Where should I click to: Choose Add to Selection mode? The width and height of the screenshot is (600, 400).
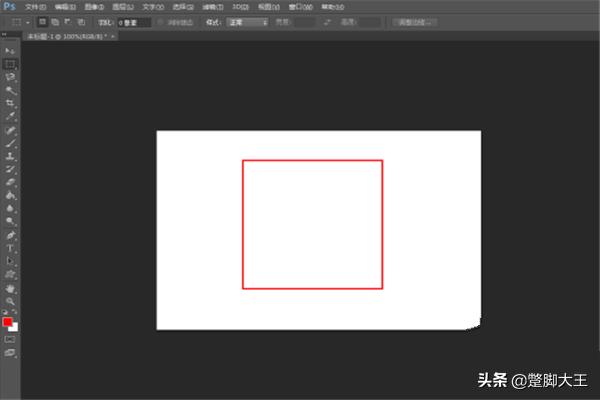point(55,22)
